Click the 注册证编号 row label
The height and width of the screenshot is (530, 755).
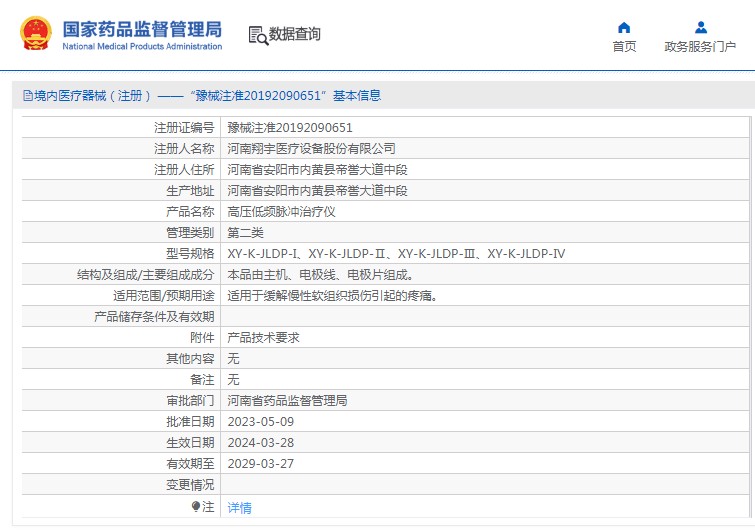tap(184, 128)
